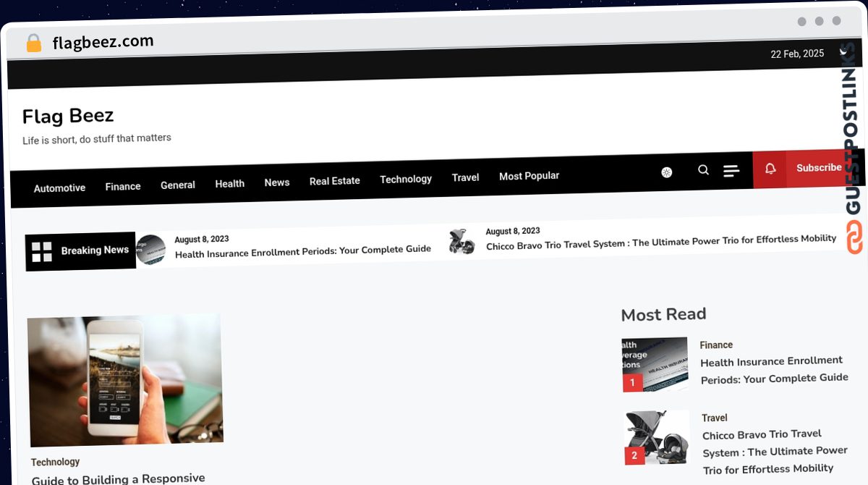Open the smartphone-in-hand article image
Viewport: 868px width, 485px height.
(x=126, y=380)
